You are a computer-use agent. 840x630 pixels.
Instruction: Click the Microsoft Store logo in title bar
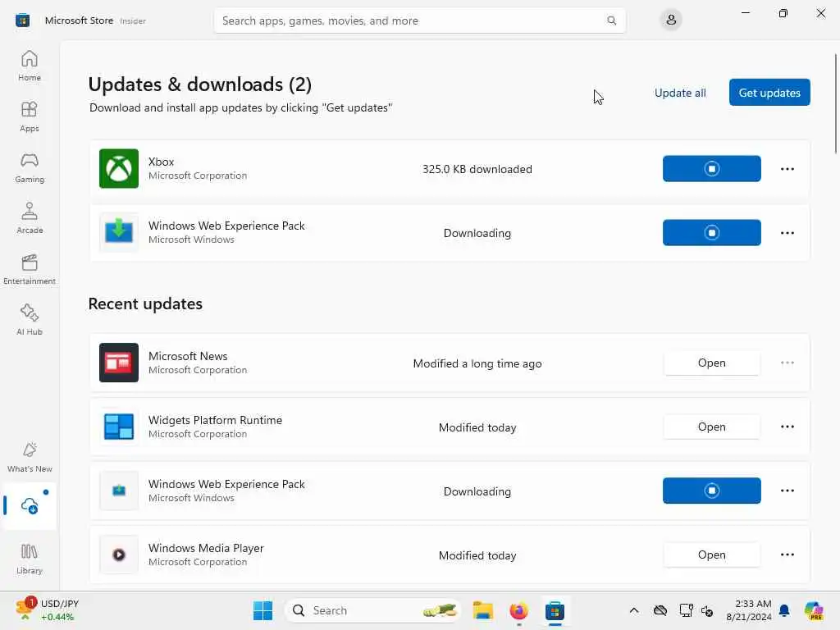22,21
